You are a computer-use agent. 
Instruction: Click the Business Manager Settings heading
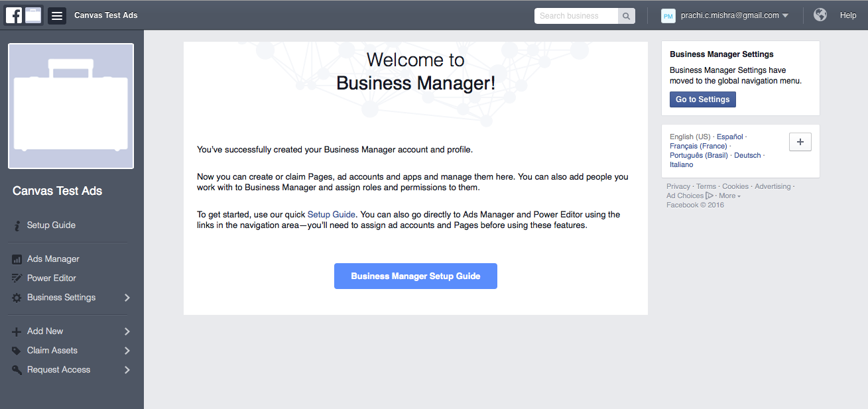(x=721, y=54)
